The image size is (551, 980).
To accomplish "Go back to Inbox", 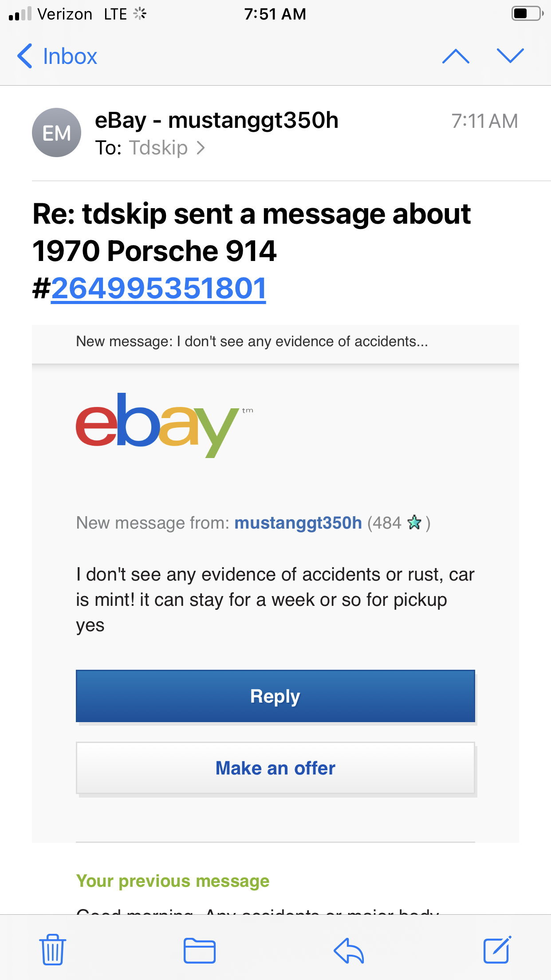I will [x=58, y=56].
